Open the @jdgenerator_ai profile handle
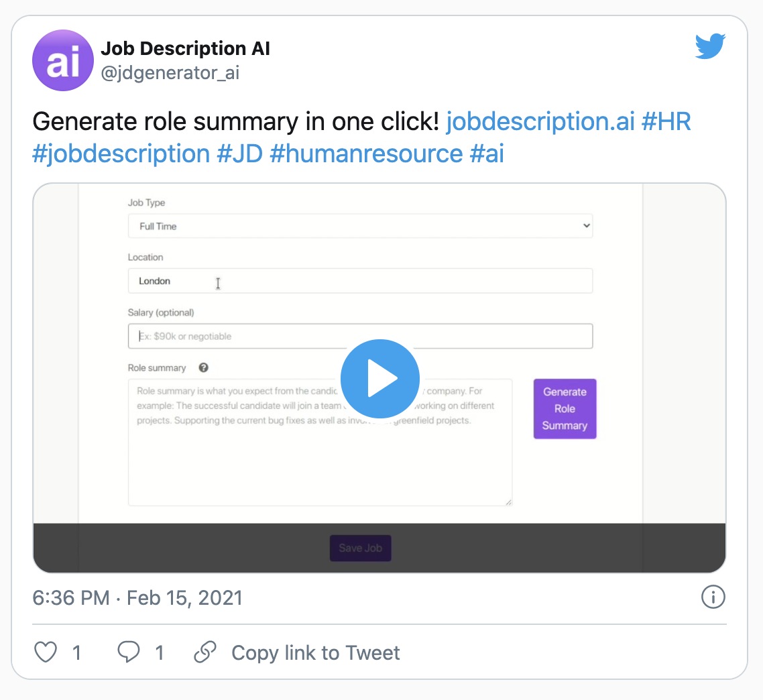 [x=170, y=72]
